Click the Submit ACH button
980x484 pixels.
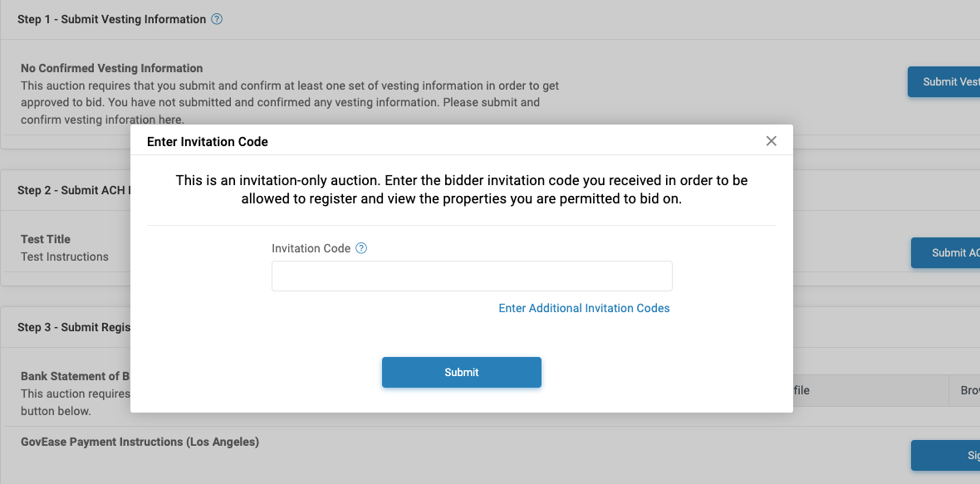tap(946, 253)
